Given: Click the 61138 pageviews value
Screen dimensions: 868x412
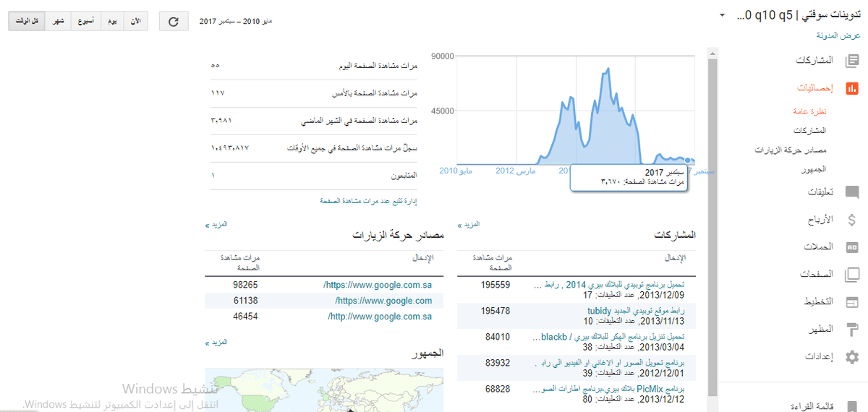Looking at the screenshot, I should 245,301.
